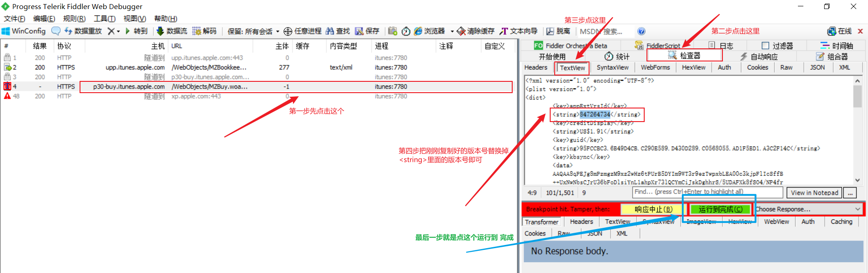Select the request SyntaxView tab
This screenshot has height=273, width=868.
(613, 67)
